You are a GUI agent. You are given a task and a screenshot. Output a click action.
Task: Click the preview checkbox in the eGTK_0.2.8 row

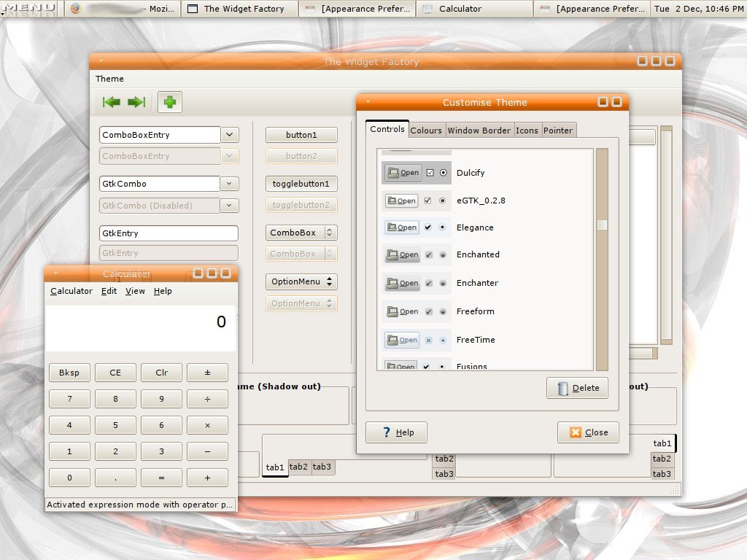(x=427, y=201)
